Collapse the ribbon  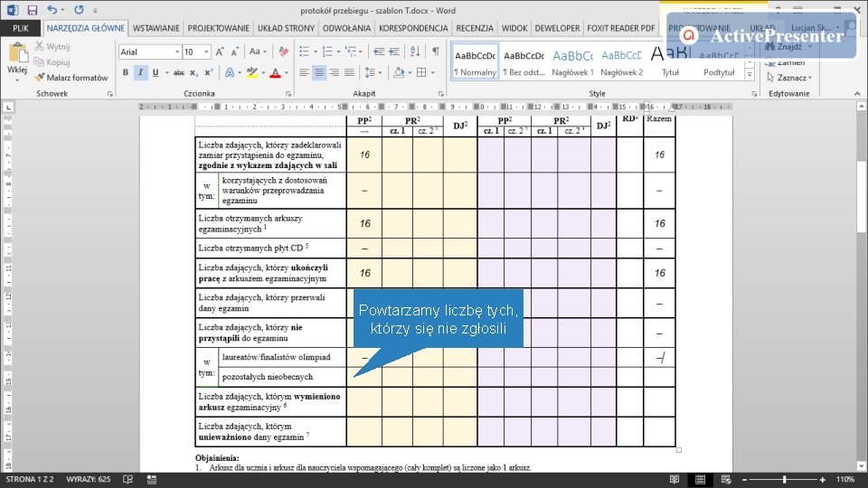(857, 94)
